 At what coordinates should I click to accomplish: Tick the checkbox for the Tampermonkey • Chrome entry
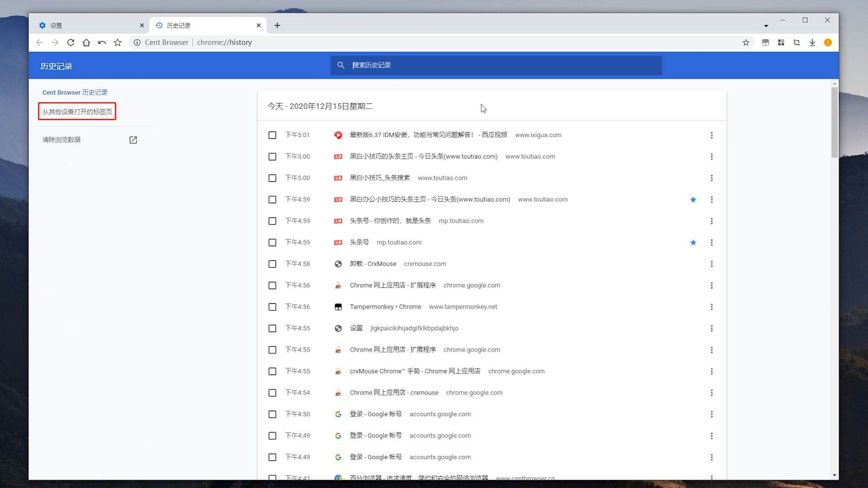[x=272, y=307]
